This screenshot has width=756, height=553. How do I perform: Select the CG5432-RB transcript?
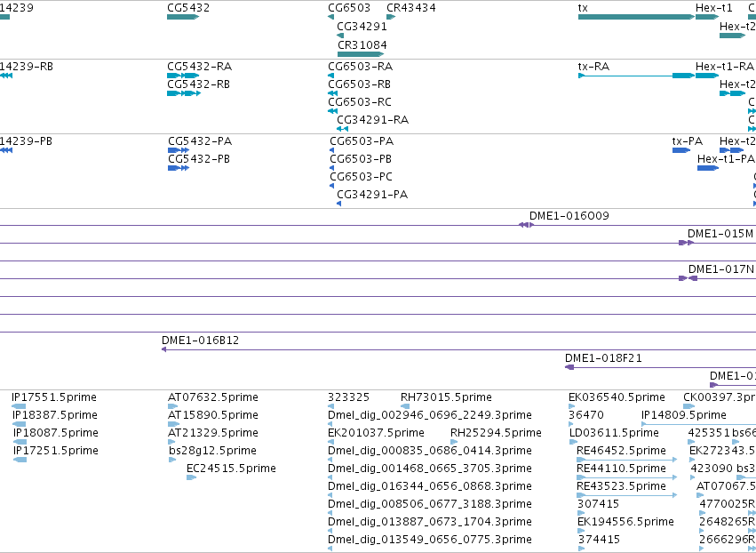pyautogui.click(x=184, y=93)
